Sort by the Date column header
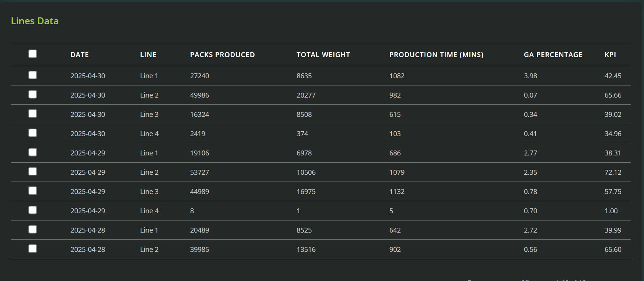The image size is (644, 281). click(80, 55)
